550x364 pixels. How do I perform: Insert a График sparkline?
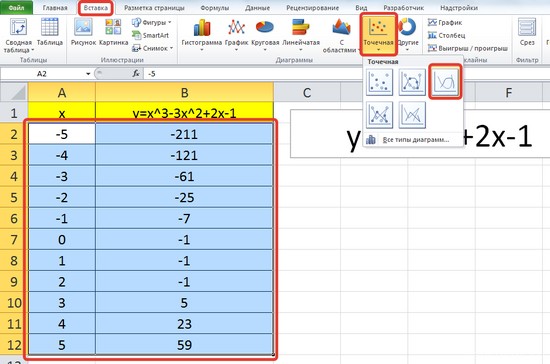(x=445, y=22)
